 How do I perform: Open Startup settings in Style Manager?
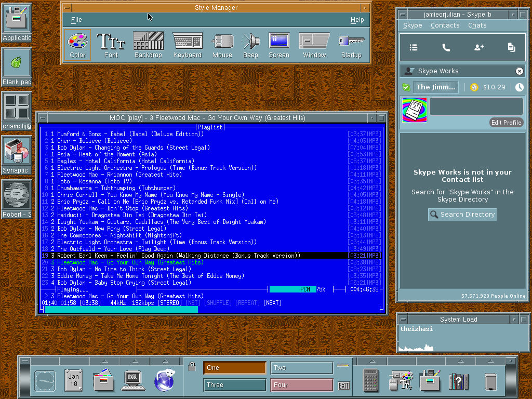[x=351, y=45]
